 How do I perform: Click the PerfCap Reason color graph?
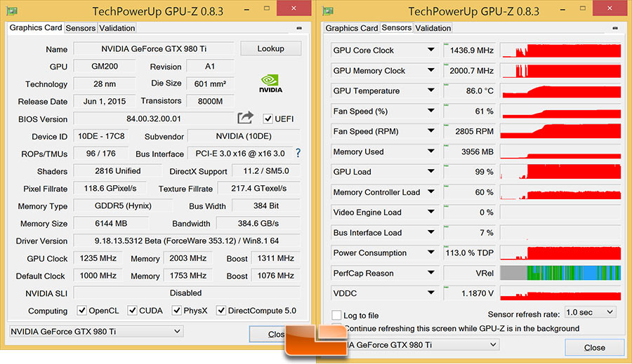pos(560,273)
